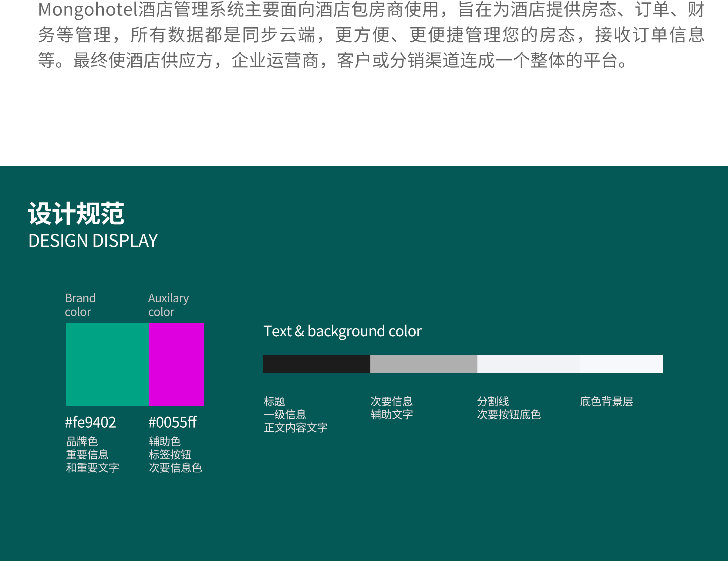Click the 标签按钮 description text
This screenshot has height=567, width=728.
(x=170, y=455)
